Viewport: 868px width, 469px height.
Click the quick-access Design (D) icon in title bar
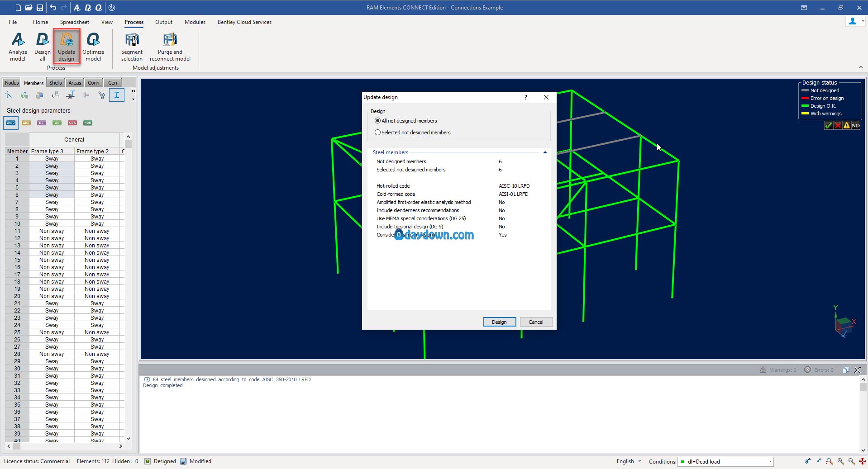click(88, 7)
